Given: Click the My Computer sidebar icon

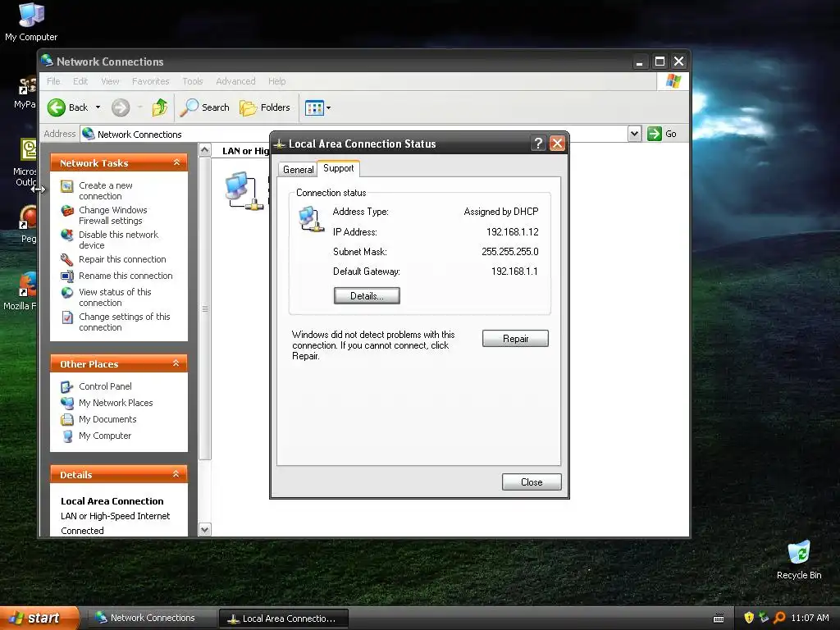Looking at the screenshot, I should pos(67,436).
